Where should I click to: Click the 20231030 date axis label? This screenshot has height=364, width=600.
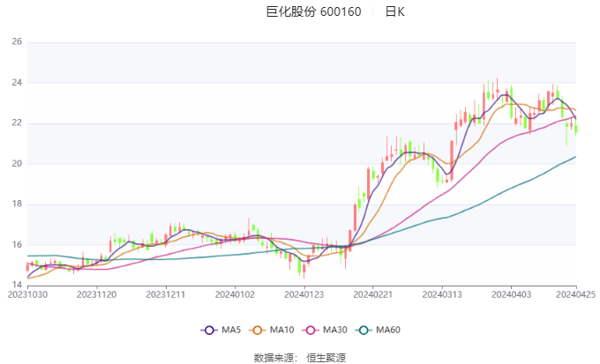coord(27,294)
